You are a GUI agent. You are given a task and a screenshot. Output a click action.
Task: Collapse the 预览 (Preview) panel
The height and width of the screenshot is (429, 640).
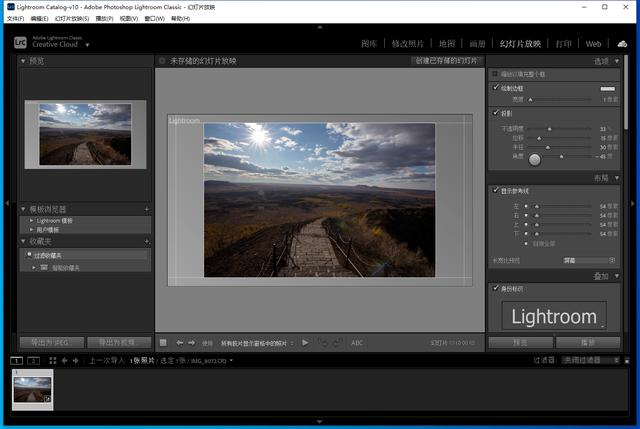(23, 61)
